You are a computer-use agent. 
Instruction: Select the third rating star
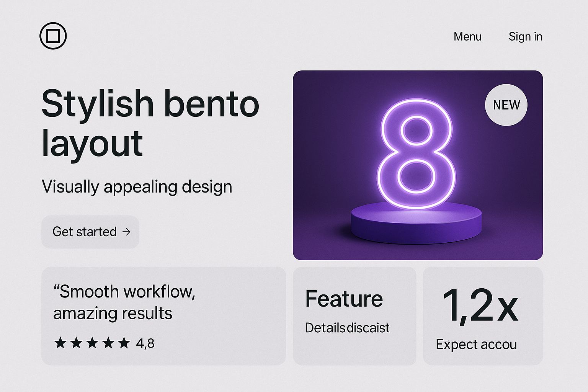click(x=92, y=343)
